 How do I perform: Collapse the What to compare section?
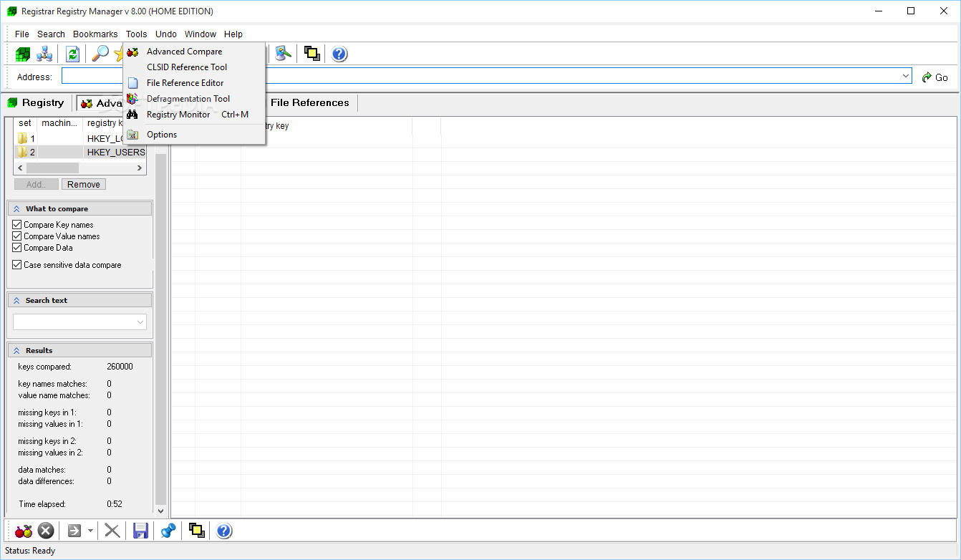point(16,209)
